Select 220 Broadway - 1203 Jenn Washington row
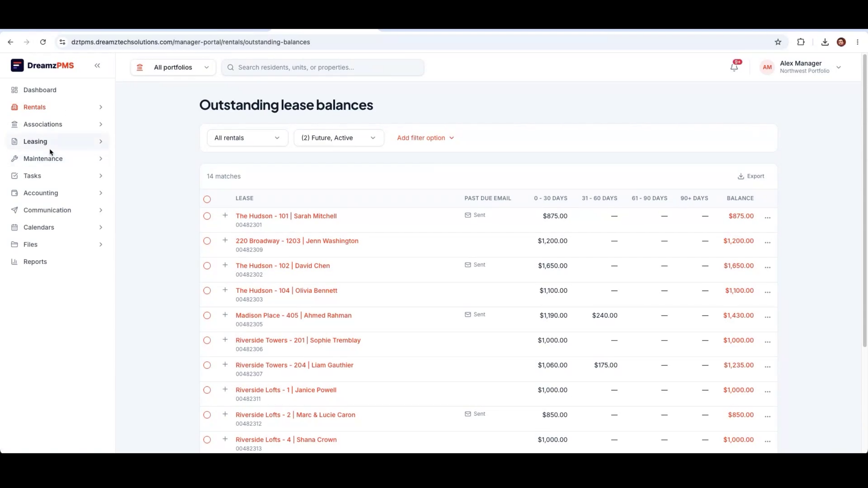868x488 pixels. 207,241
